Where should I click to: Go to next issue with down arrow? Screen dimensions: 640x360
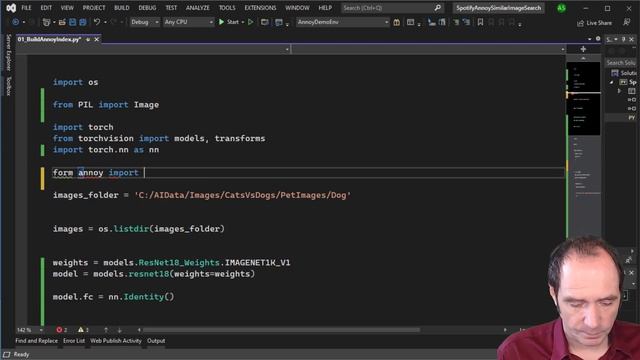[119, 330]
